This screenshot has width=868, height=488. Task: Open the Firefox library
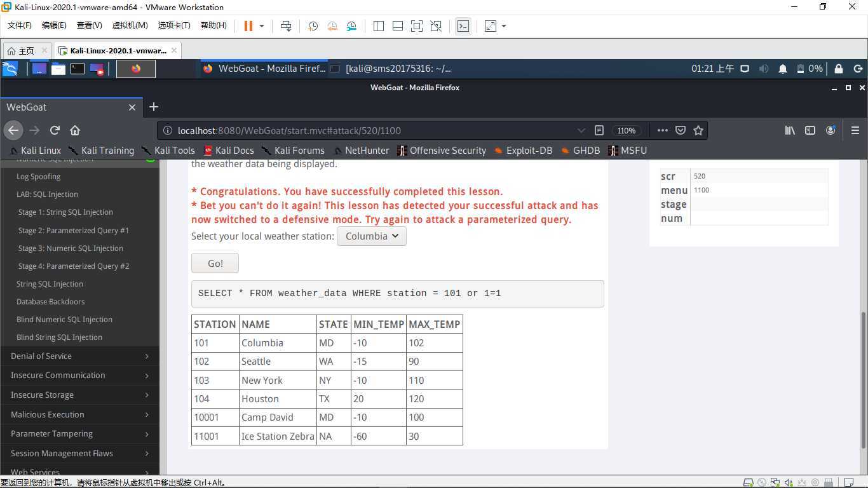pos(790,130)
